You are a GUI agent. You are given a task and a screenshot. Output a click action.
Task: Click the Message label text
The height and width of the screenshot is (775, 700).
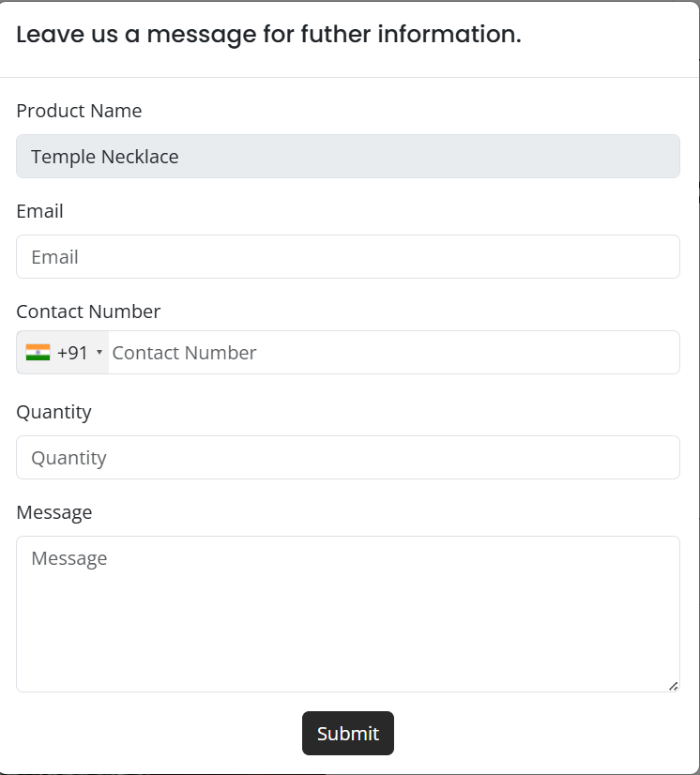pos(54,512)
